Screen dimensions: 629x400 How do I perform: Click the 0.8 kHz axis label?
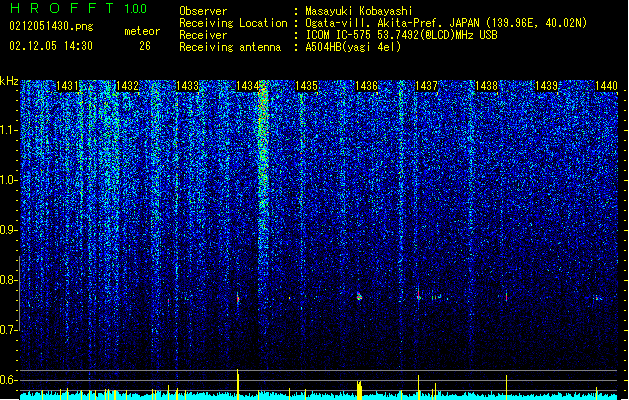(9, 280)
